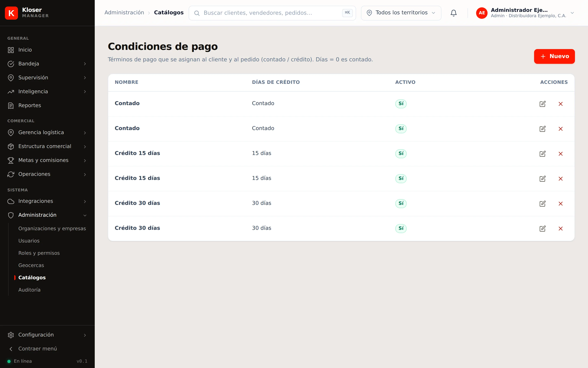The height and width of the screenshot is (368, 588).
Task: Expand the Configuración menu
Action: point(47,335)
